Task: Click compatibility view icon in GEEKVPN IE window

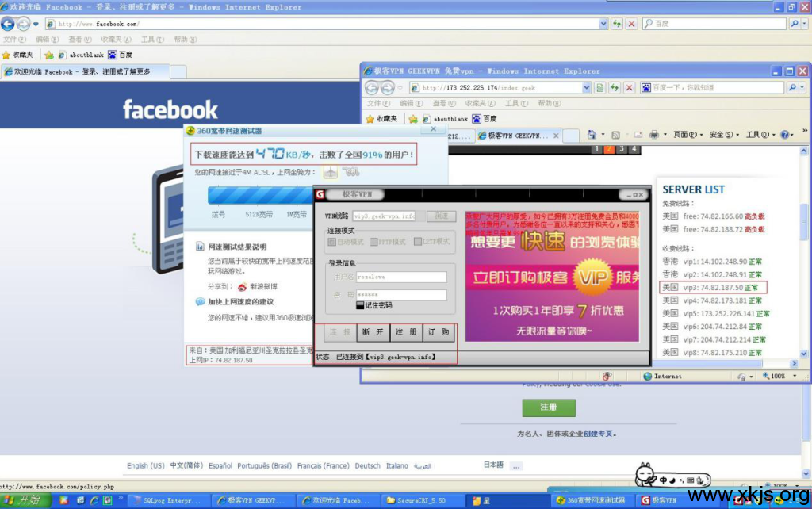Action: 600,88
